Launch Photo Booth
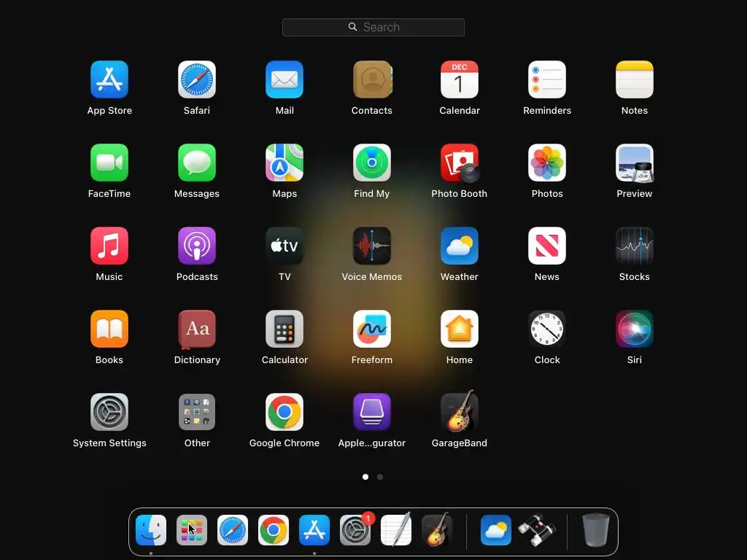 pyautogui.click(x=460, y=163)
